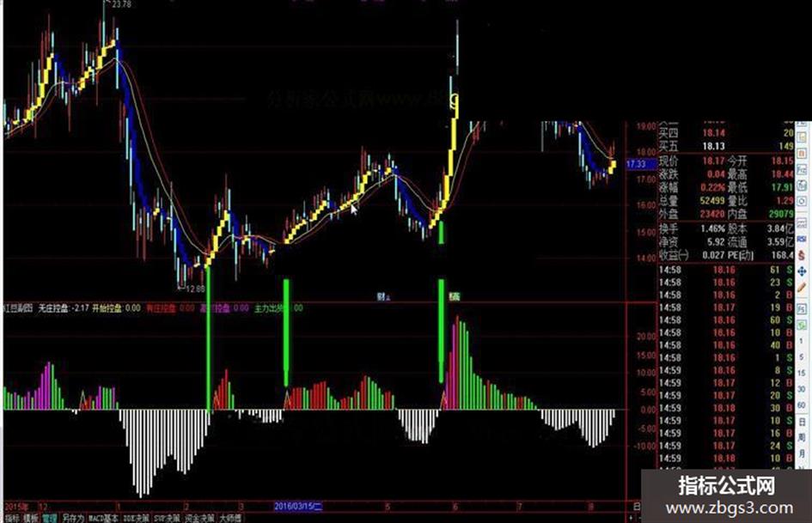Switch to 15-minute period
Screen dimensions: 812x523
pyautogui.click(x=802, y=373)
